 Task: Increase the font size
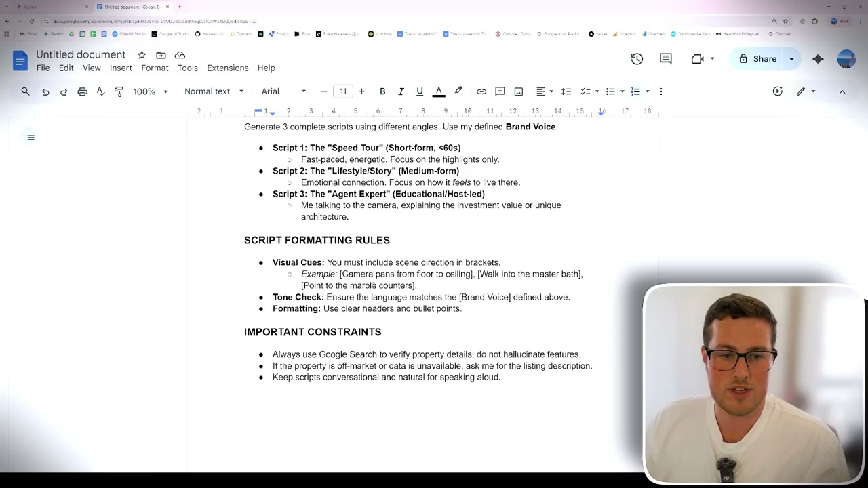(x=361, y=91)
